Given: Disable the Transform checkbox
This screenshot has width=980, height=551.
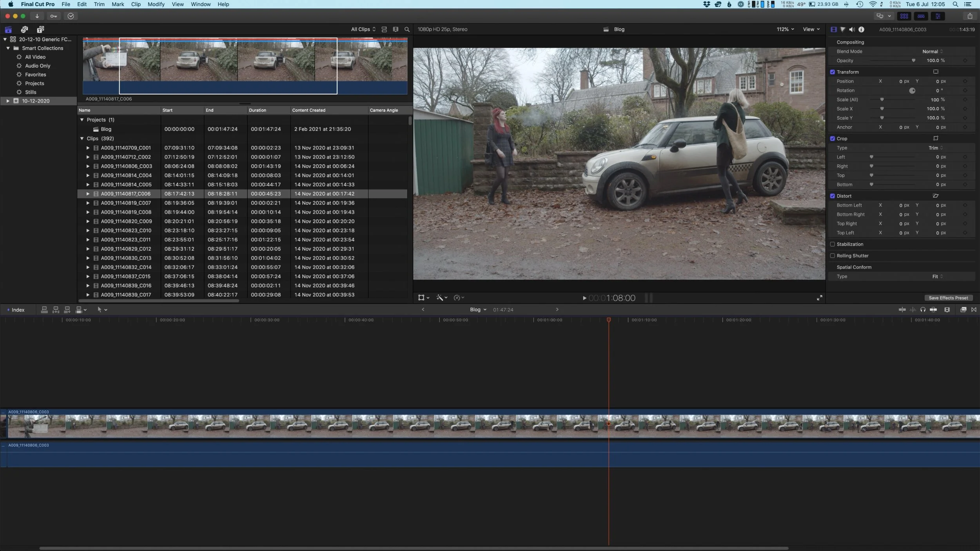Looking at the screenshot, I should [832, 72].
